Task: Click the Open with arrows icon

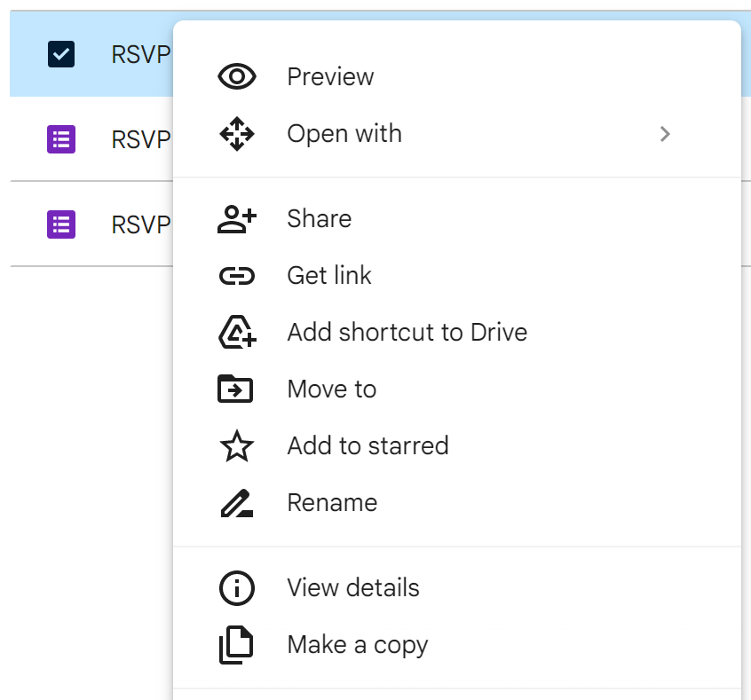Action: [236, 134]
